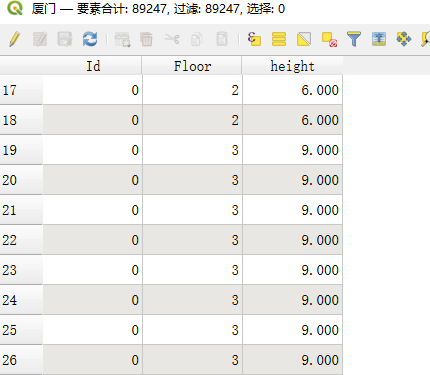Click height 9.000 in row 24
The image size is (430, 375).
(293, 300)
